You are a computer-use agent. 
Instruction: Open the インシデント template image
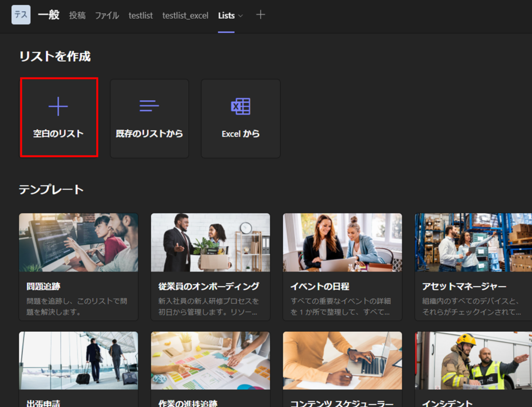(473, 360)
